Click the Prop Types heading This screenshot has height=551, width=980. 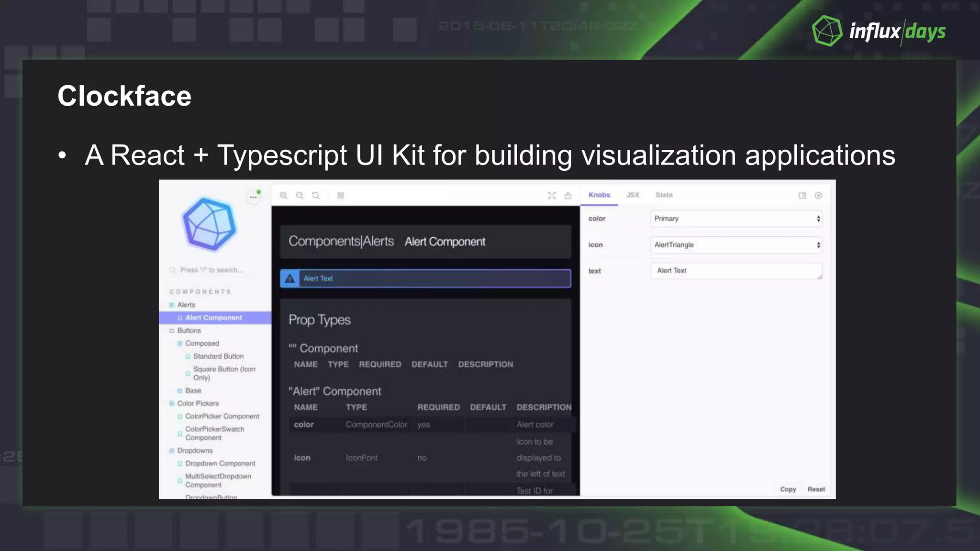pos(320,320)
